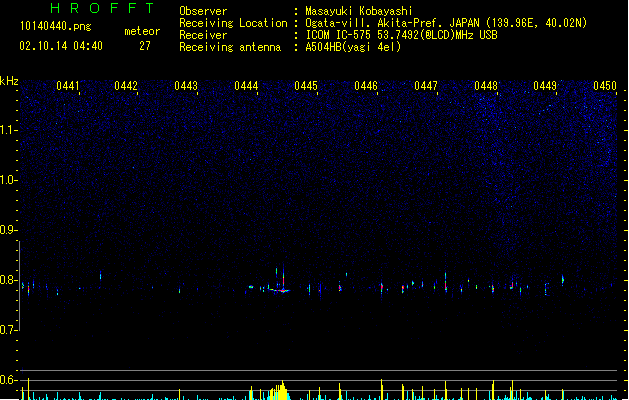Click the 1.1 kHz axis label

(x=8, y=130)
